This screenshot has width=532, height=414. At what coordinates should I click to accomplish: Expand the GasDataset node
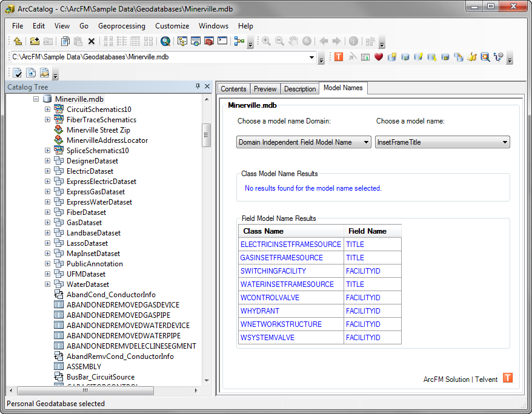(47, 223)
